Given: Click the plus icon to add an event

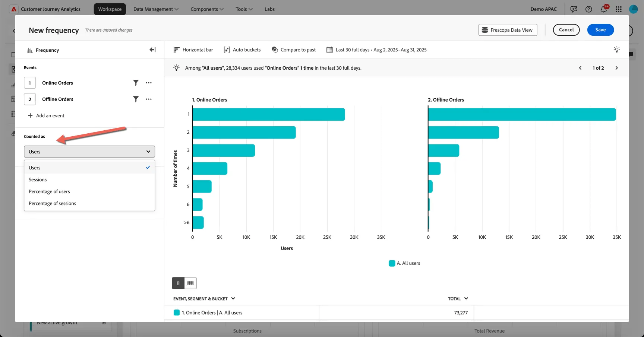Looking at the screenshot, I should click(30, 115).
